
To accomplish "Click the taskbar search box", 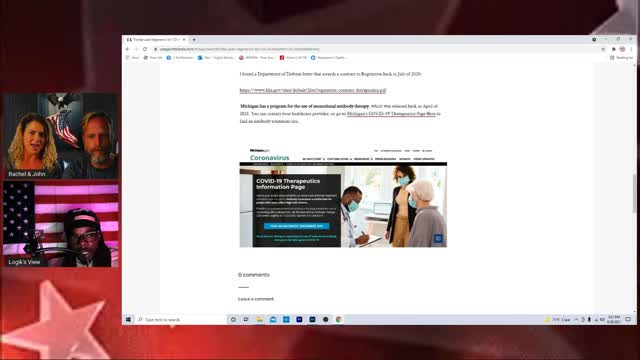I will [181, 320].
